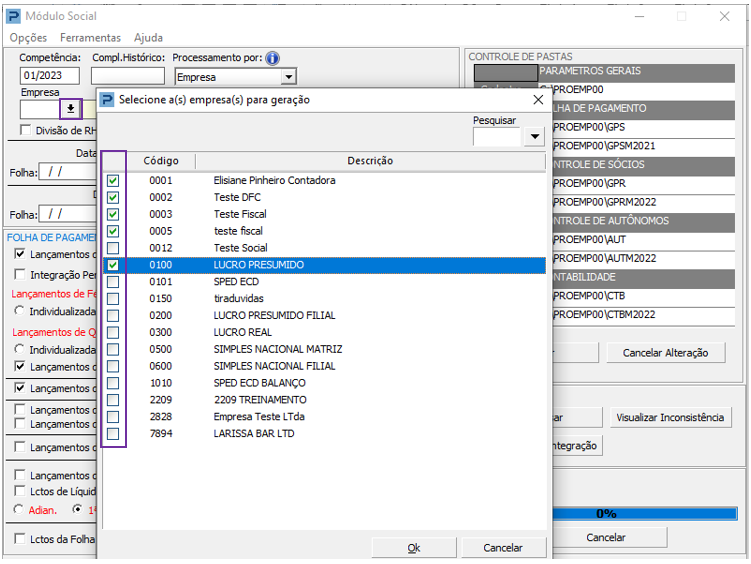Toggle the Lctos de Líquid checkbox

click(x=20, y=491)
